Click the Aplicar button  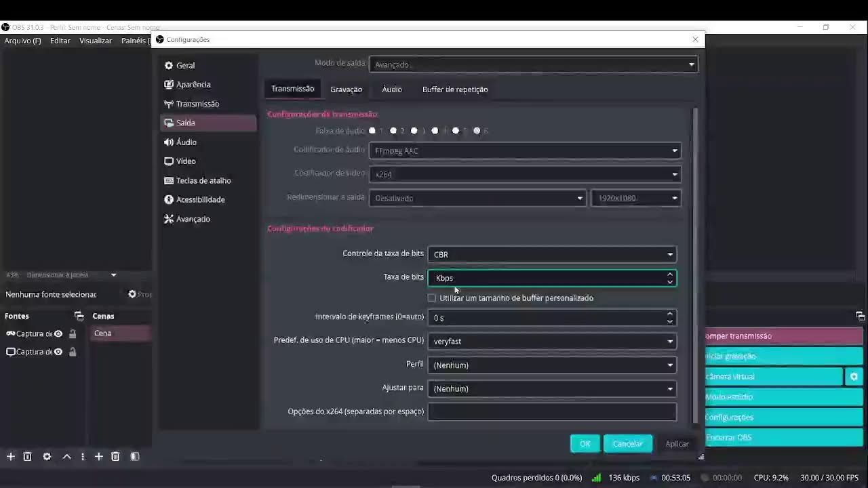point(677,444)
